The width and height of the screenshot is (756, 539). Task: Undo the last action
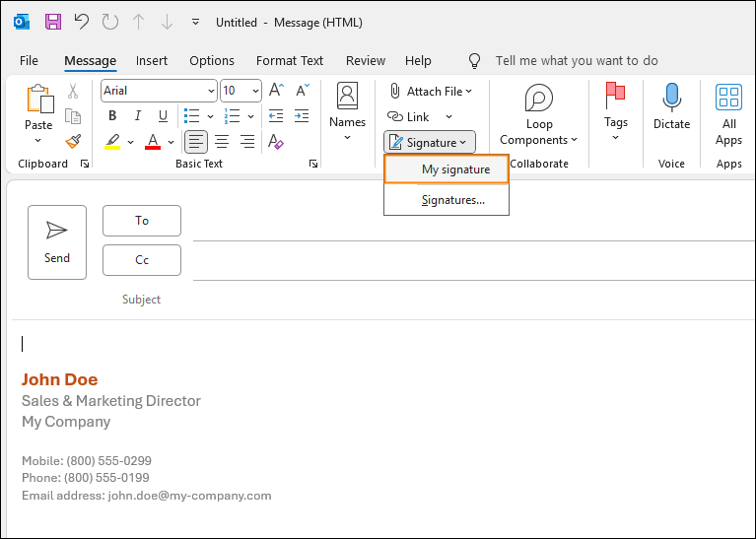pos(82,23)
